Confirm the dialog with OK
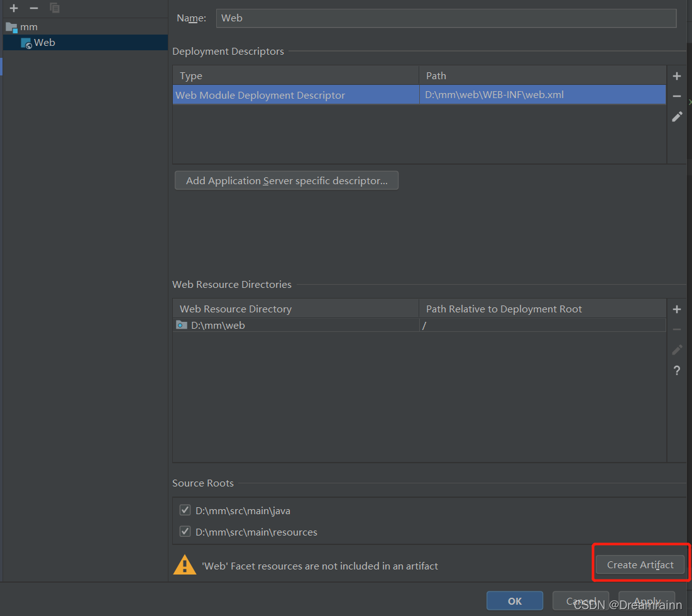This screenshot has height=616, width=692. [x=515, y=601]
